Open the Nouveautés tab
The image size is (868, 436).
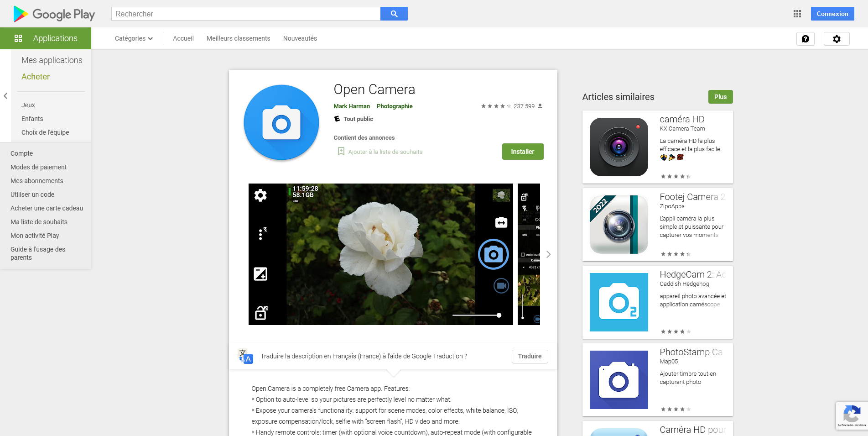300,38
